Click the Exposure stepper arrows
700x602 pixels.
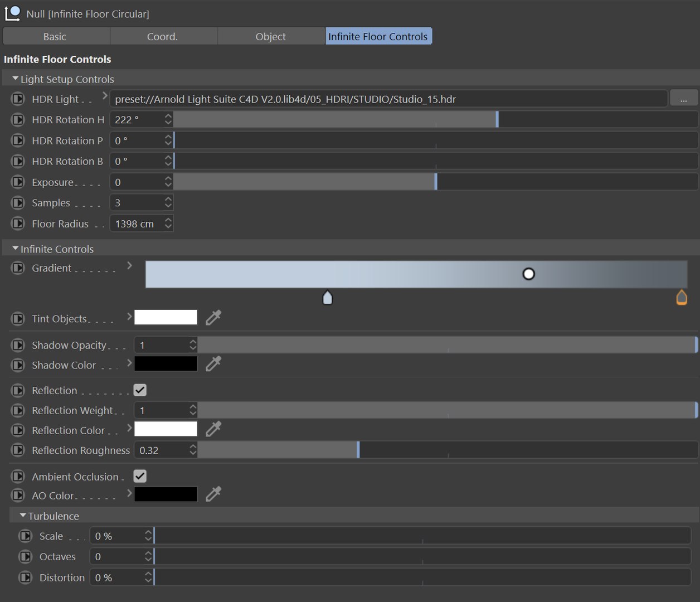click(x=168, y=182)
